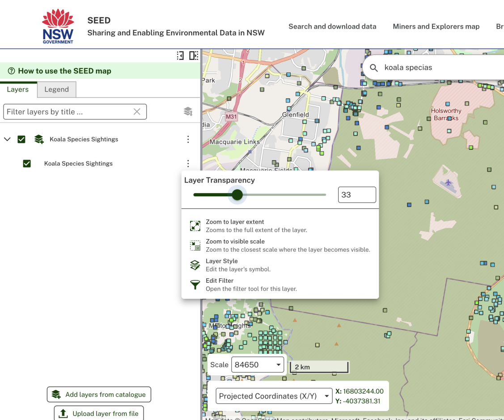This screenshot has width=504, height=420.
Task: Click the Koala Species Sightings group layer icon
Action: pos(39,139)
